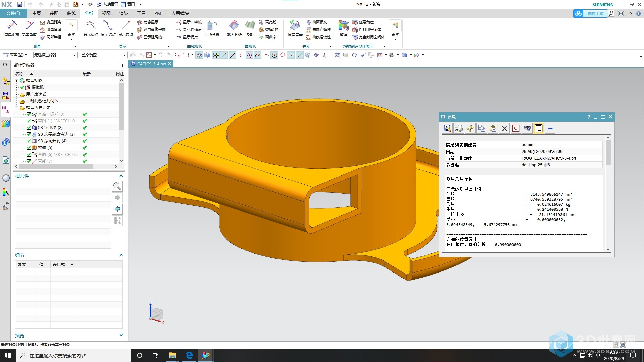Open the 壁厚 analysis tool
644x362 pixels.
[x=343, y=28]
